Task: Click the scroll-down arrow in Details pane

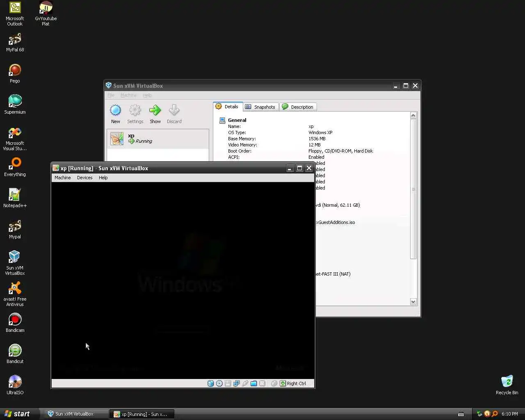Action: pyautogui.click(x=413, y=301)
